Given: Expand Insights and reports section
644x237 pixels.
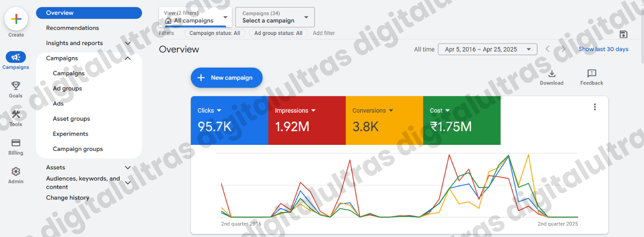Looking at the screenshot, I should (128, 43).
